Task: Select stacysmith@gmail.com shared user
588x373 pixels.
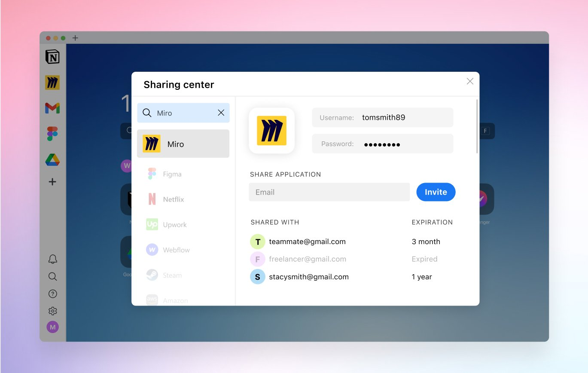Action: coord(309,277)
